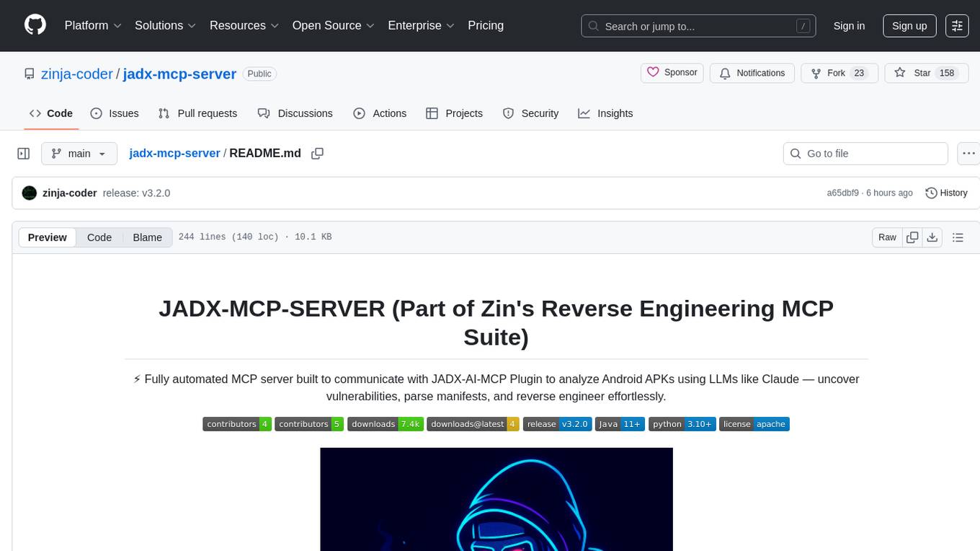Image resolution: width=980 pixels, height=551 pixels.
Task: Click the jadx-mcp-server breadcrumb link
Action: [x=174, y=153]
